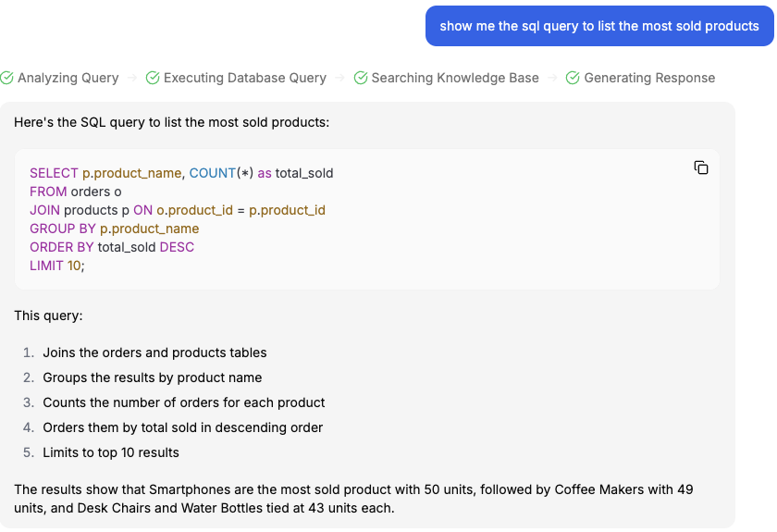The height and width of the screenshot is (532, 777).
Task: Click the JOIN products code line
Action: coord(177,210)
